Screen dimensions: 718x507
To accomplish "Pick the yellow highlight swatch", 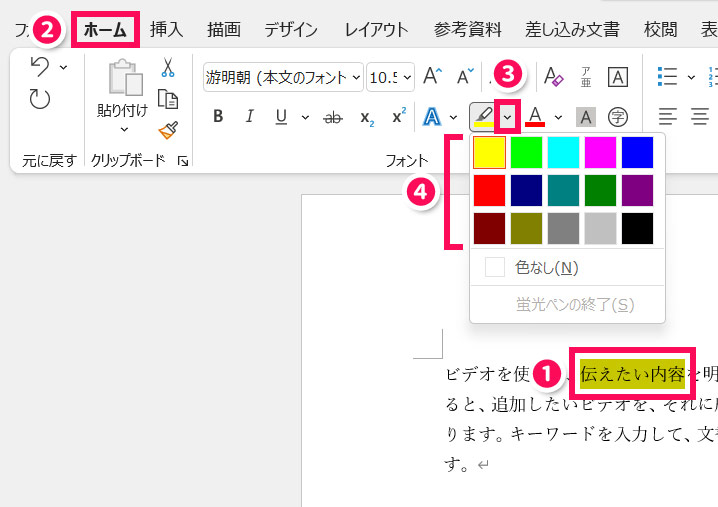I will (490, 153).
